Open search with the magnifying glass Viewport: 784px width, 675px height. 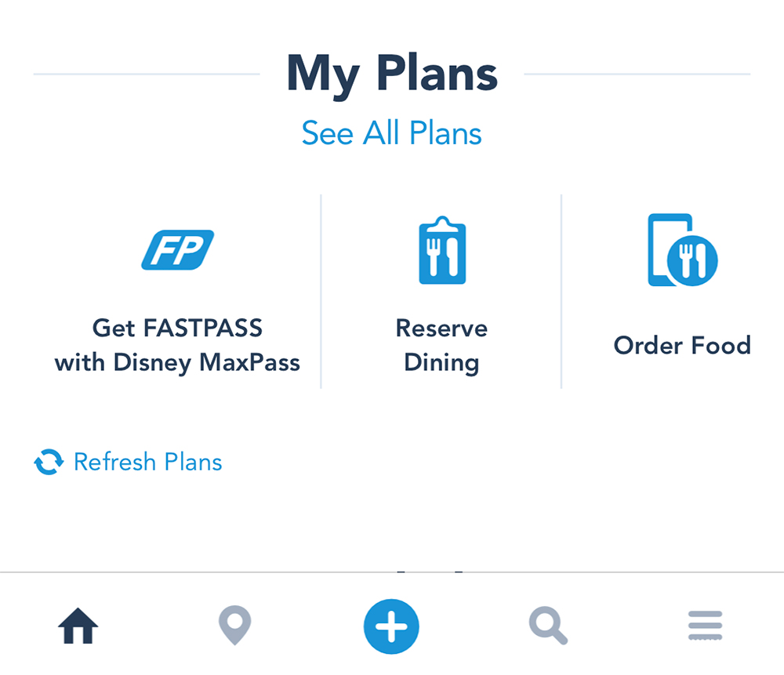(x=548, y=626)
